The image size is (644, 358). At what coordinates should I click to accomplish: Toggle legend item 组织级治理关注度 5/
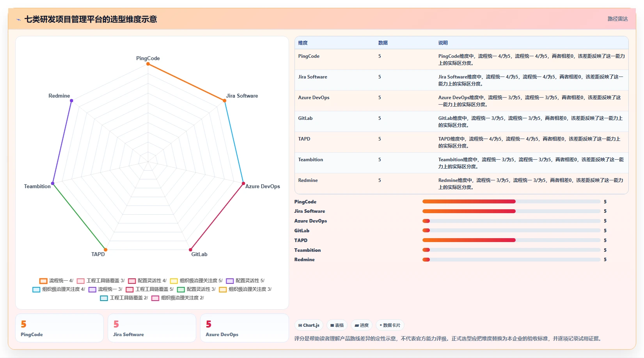(x=196, y=281)
